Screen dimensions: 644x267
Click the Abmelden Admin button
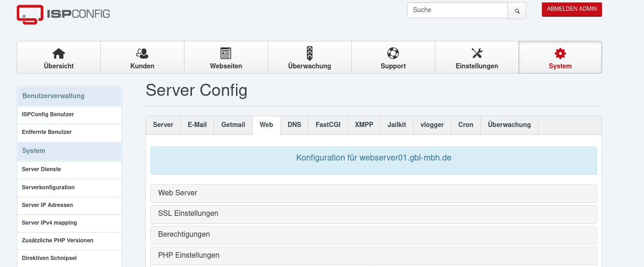tap(572, 9)
